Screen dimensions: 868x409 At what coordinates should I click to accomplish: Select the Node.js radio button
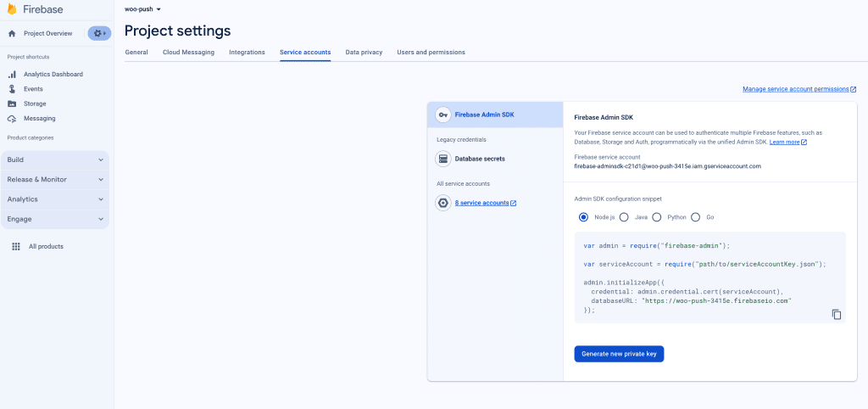tap(583, 217)
